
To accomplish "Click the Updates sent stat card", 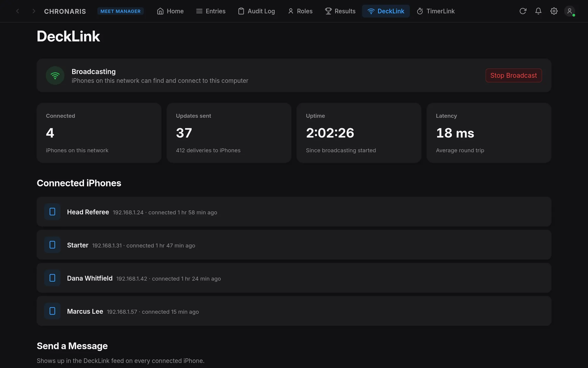I will pyautogui.click(x=229, y=133).
